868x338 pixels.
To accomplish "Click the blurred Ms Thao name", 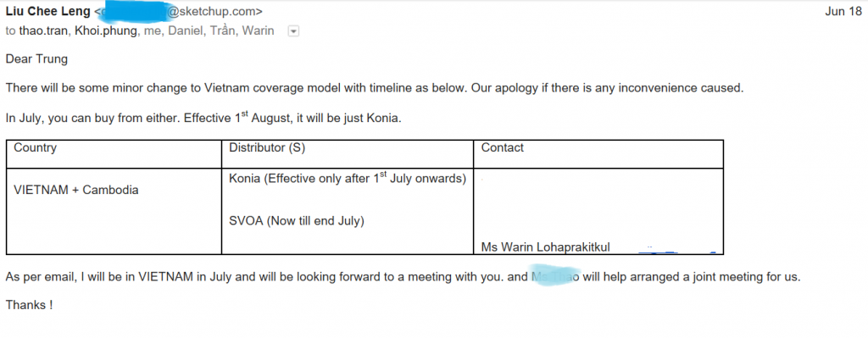I will pyautogui.click(x=555, y=277).
